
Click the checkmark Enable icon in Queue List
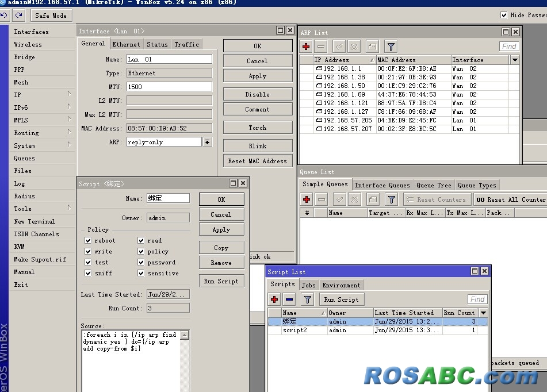(x=339, y=199)
